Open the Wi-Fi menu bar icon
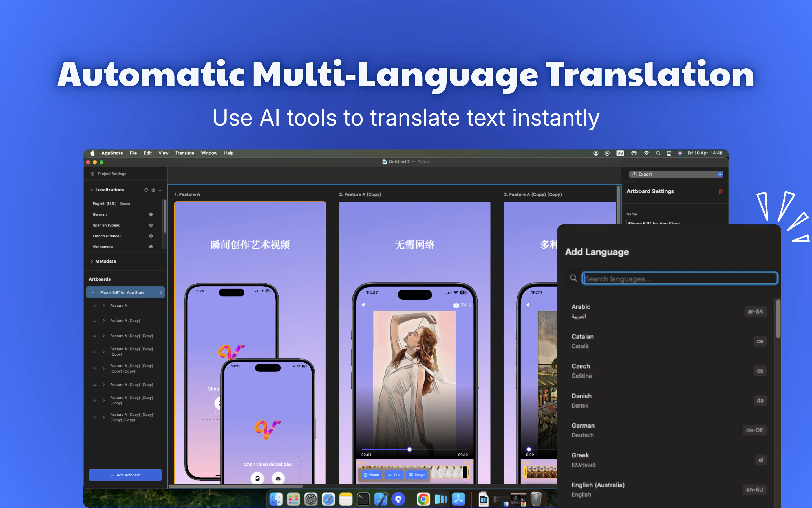812x508 pixels. (x=646, y=153)
